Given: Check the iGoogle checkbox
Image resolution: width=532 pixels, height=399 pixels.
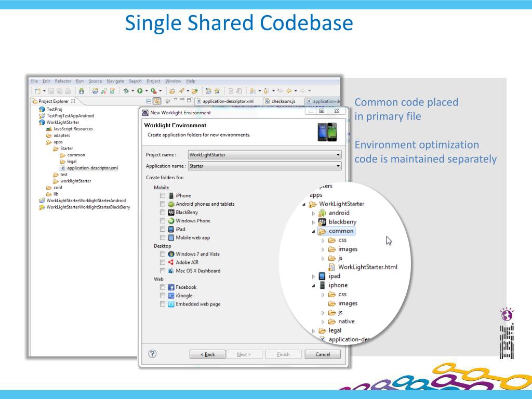Looking at the screenshot, I should tap(163, 296).
